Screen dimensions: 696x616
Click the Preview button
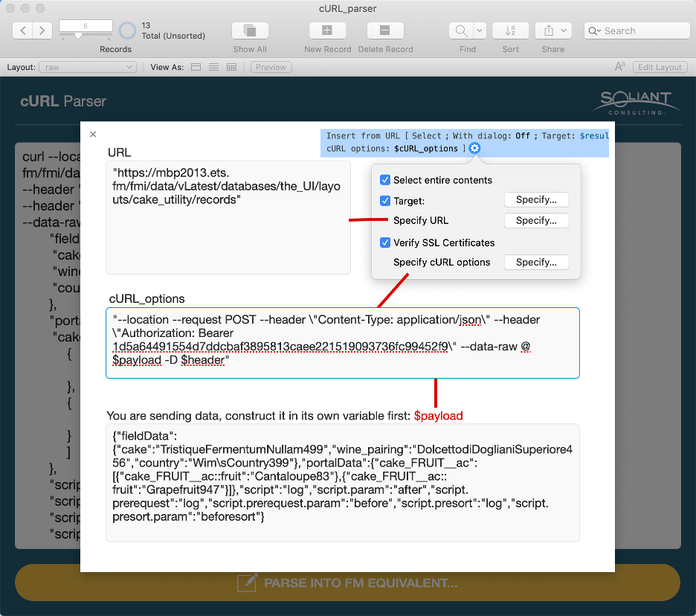pos(271,67)
